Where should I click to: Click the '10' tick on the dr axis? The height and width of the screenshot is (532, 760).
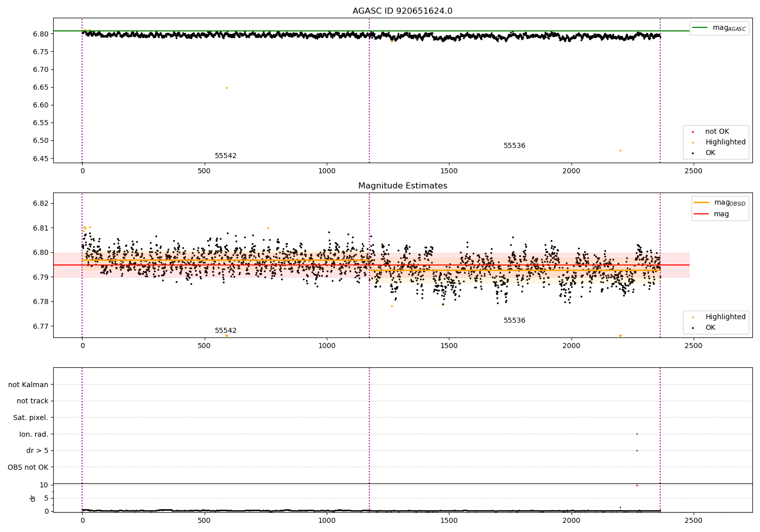44,485
